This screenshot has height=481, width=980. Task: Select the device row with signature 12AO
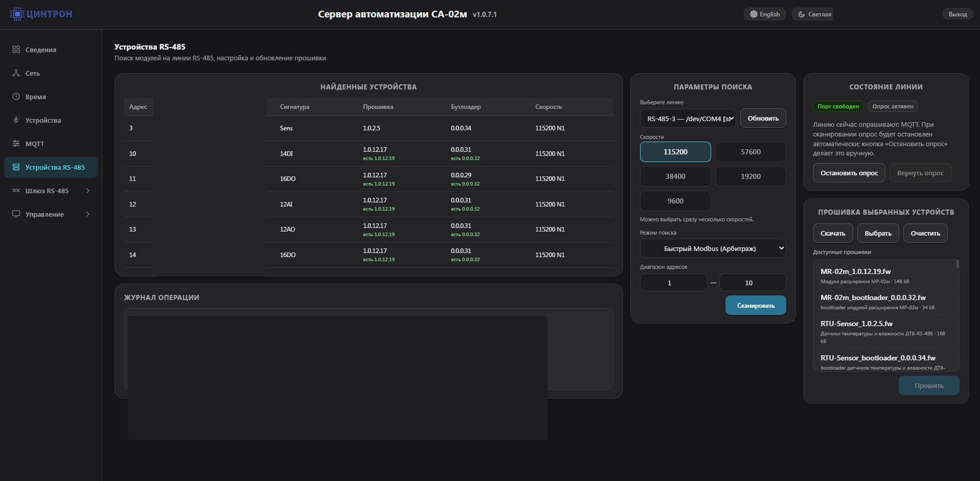369,230
